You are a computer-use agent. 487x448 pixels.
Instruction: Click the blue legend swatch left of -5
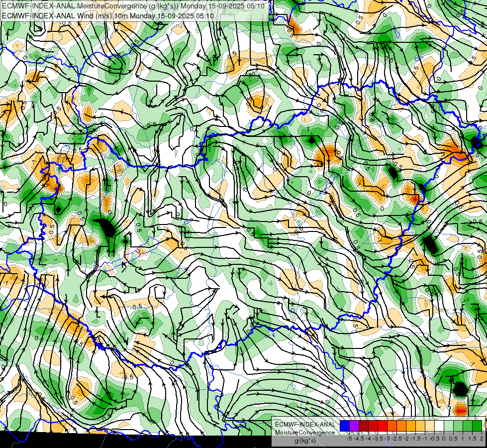(x=345, y=426)
